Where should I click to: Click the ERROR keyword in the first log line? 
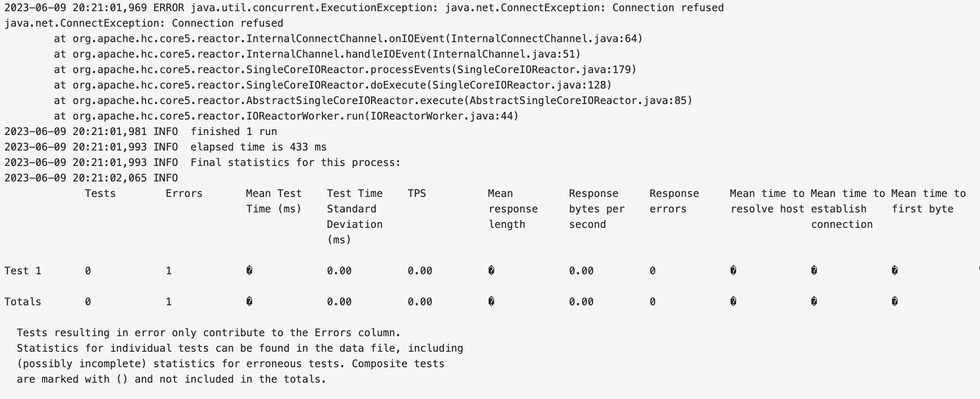click(168, 8)
